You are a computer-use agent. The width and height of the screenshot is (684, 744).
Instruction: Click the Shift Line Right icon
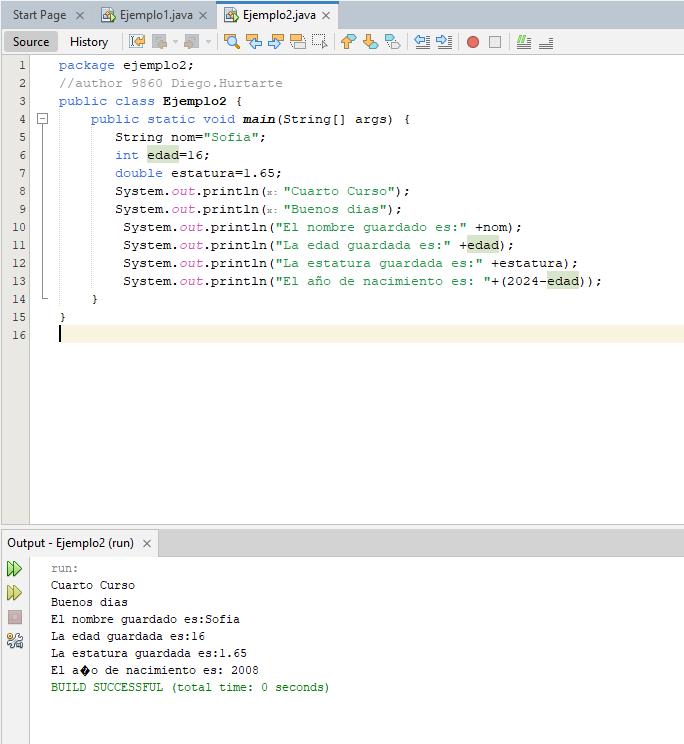point(444,42)
